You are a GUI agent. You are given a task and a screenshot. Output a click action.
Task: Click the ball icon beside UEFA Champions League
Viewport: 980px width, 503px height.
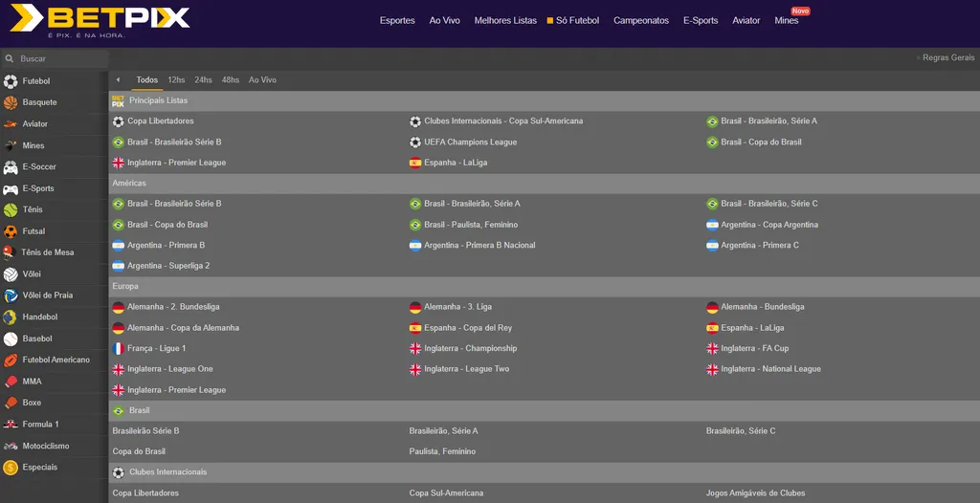(415, 142)
